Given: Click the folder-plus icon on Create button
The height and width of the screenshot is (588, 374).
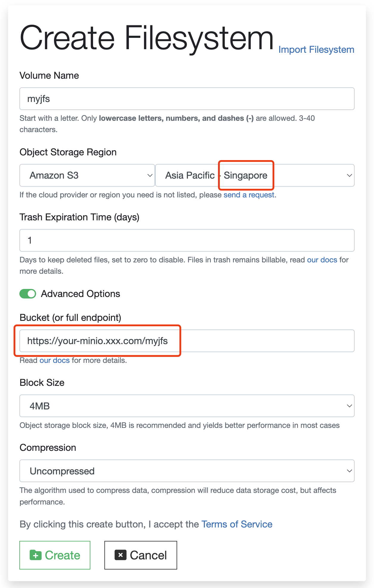Looking at the screenshot, I should pyautogui.click(x=35, y=555).
